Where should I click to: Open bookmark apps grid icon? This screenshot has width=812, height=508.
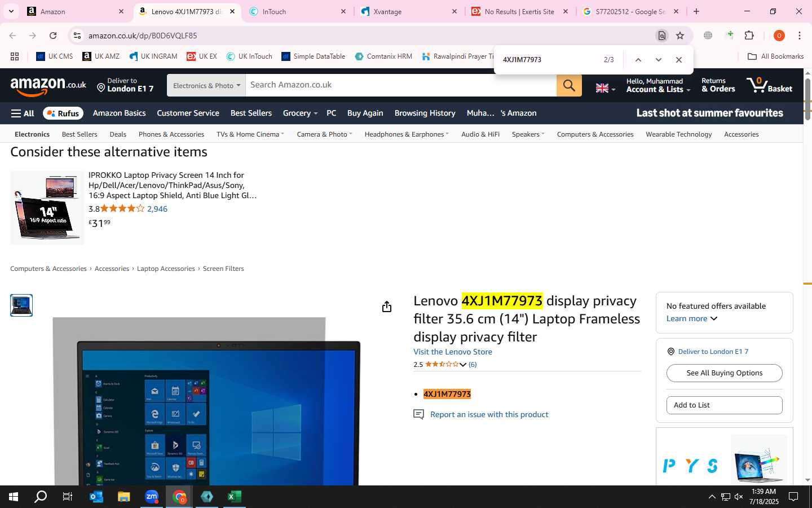15,56
